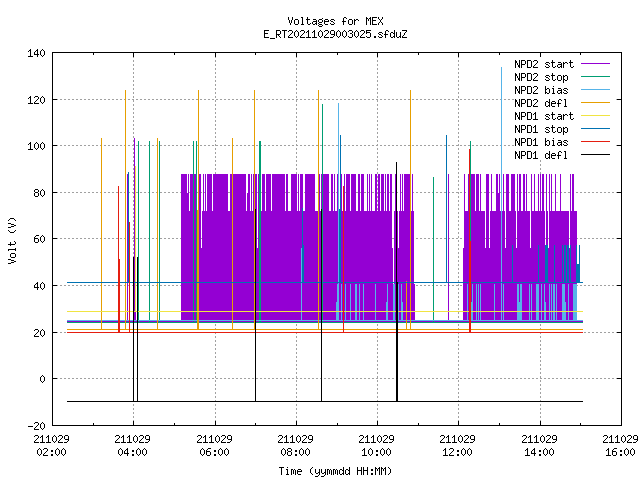Click the Time (yymmdd HH:MM) axis label
This screenshot has width=640, height=480.
(335, 471)
